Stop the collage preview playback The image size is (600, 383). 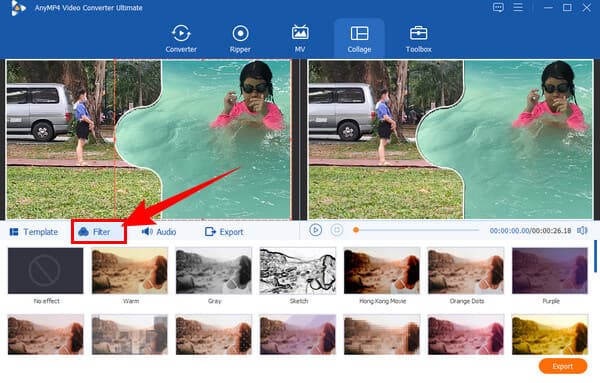click(x=337, y=230)
